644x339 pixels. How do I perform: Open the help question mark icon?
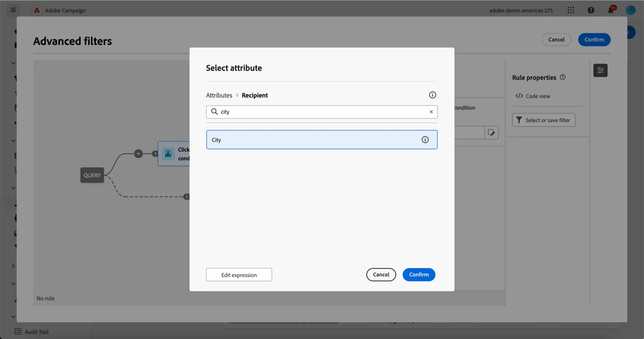[591, 10]
